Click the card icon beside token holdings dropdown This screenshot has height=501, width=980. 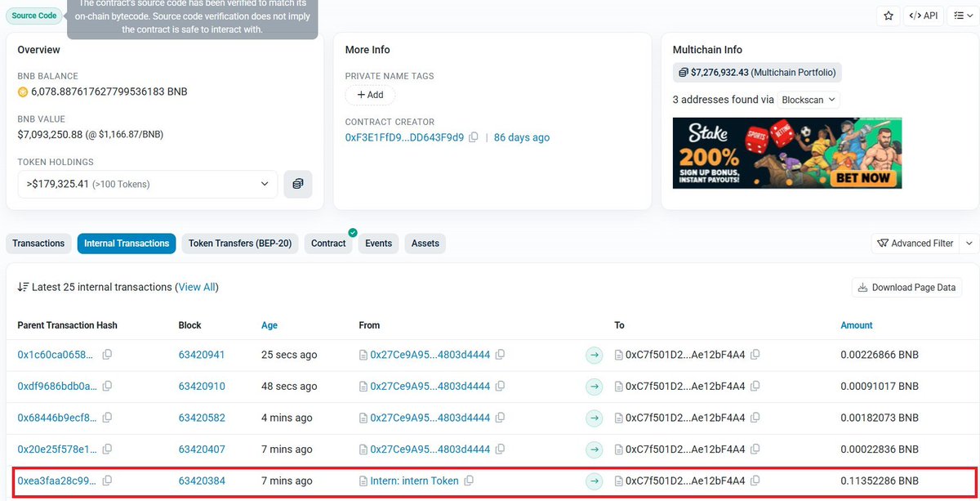(x=297, y=184)
